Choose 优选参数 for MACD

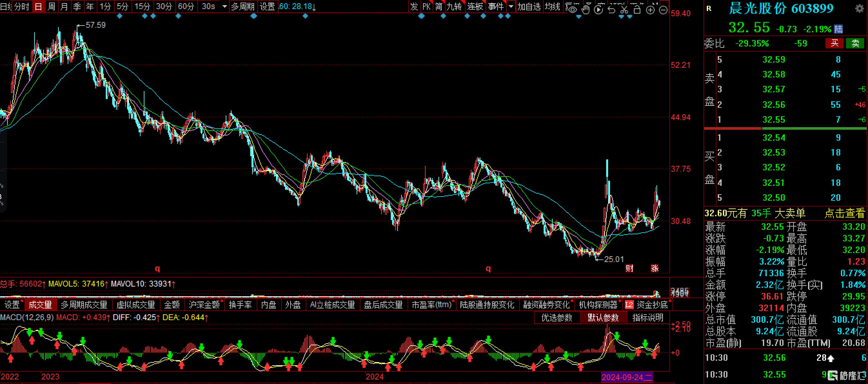tap(557, 318)
